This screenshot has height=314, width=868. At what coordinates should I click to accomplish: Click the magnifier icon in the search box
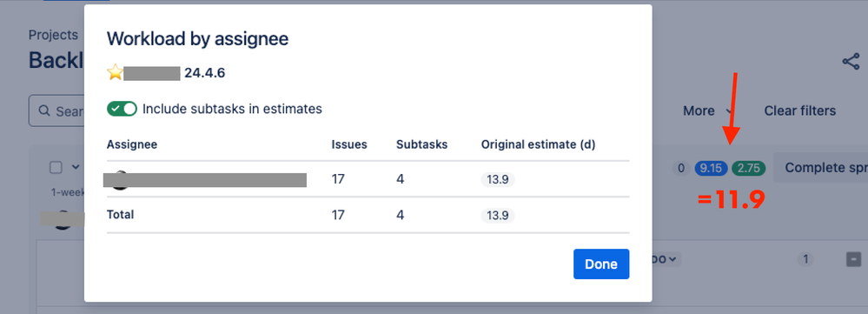45,110
